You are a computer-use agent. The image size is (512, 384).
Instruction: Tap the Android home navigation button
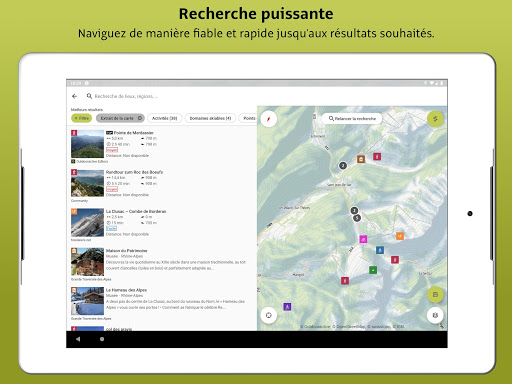pos(102,339)
